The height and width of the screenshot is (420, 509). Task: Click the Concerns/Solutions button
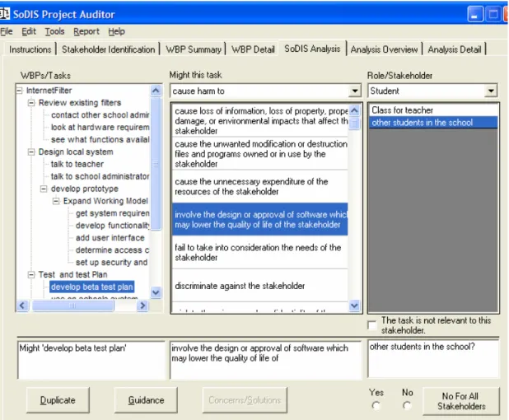pos(245,400)
